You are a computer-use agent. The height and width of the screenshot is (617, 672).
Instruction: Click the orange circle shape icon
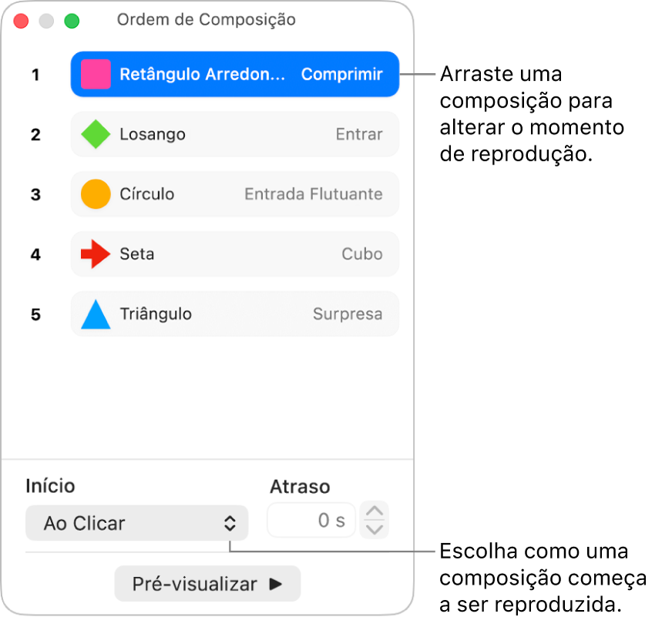96,194
